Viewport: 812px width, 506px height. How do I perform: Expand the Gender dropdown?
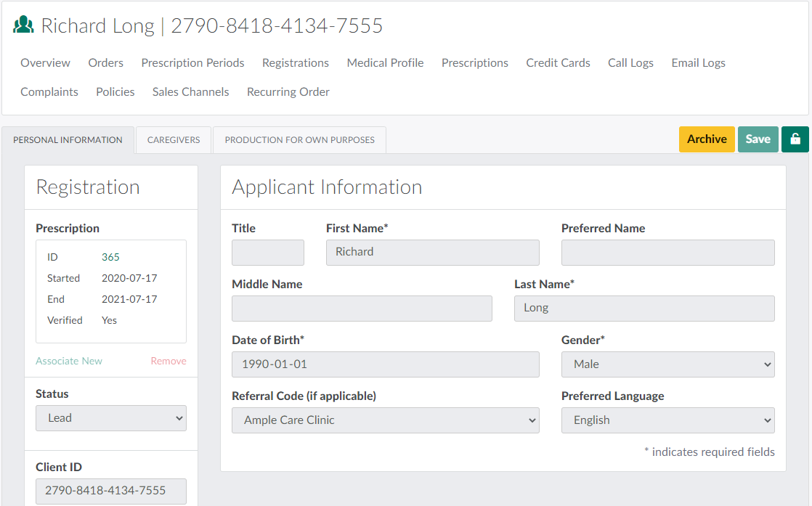point(667,364)
